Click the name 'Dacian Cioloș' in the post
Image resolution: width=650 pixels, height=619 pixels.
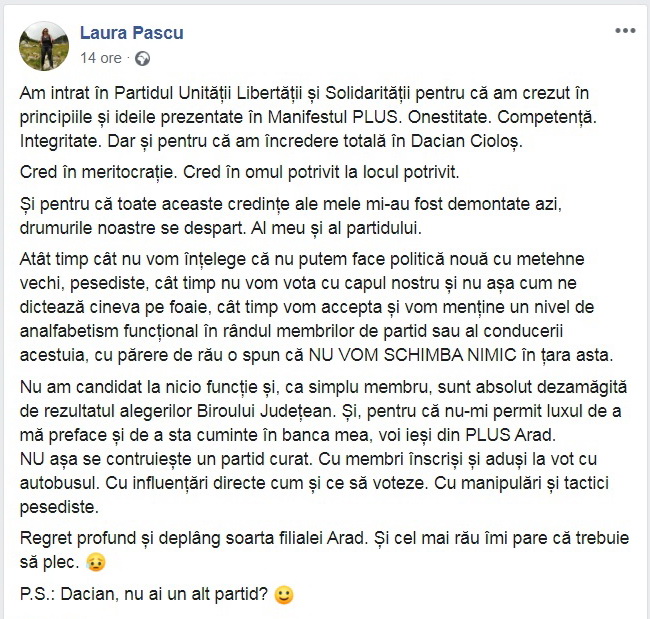(x=466, y=141)
